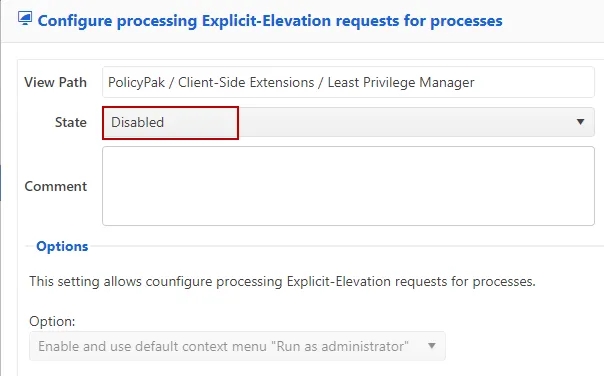Click the word "processes" in the title heading
Screen dimensions: 604x376
(466, 21)
